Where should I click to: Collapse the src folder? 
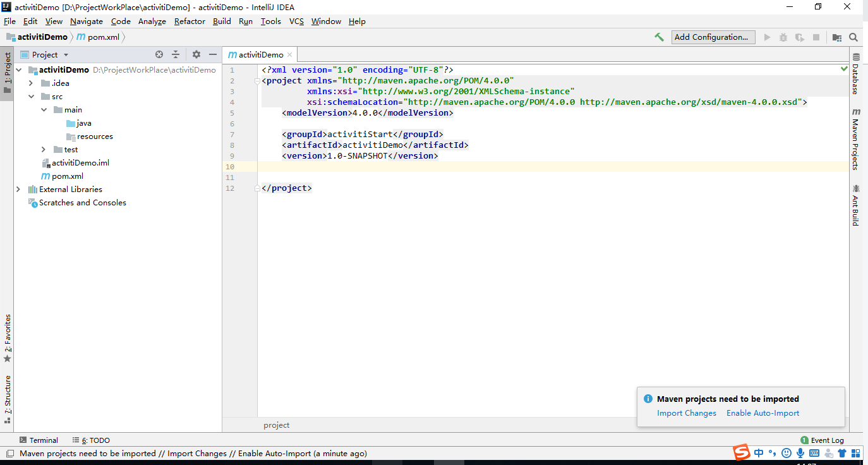[31, 97]
